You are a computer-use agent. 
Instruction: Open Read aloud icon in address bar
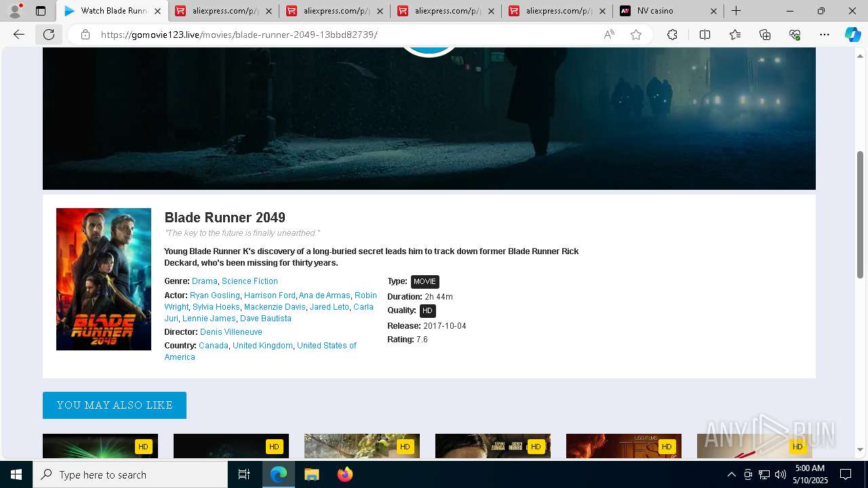pos(609,35)
